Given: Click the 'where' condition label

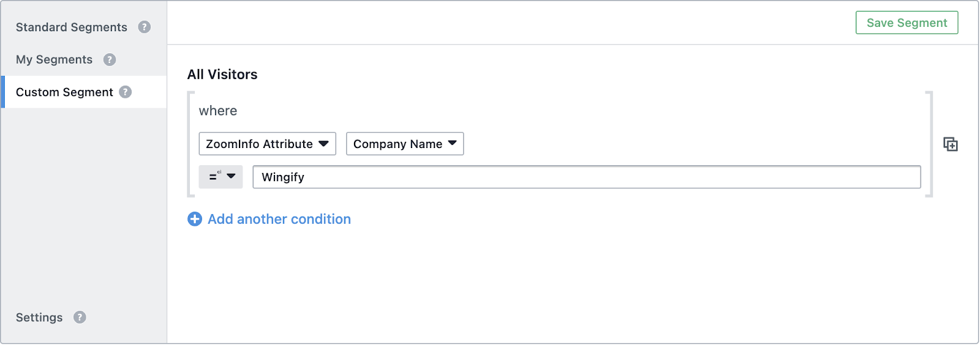Looking at the screenshot, I should click(218, 111).
